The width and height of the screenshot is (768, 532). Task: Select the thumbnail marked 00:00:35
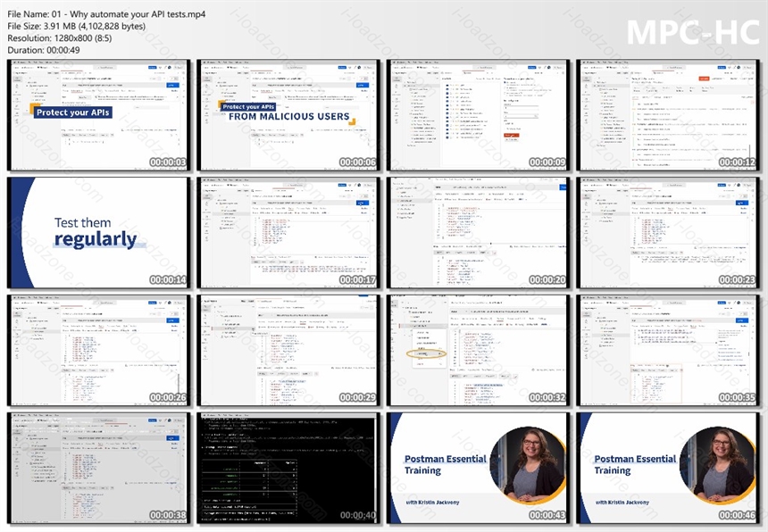coord(668,350)
